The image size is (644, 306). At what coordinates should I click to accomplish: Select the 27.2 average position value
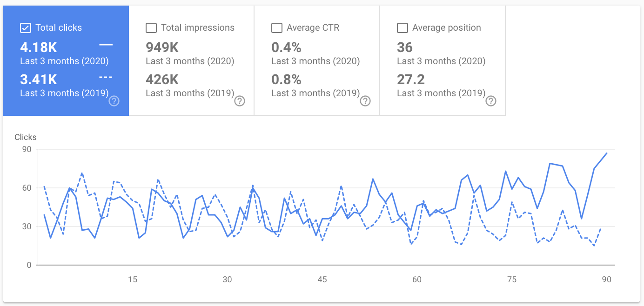[x=411, y=80]
